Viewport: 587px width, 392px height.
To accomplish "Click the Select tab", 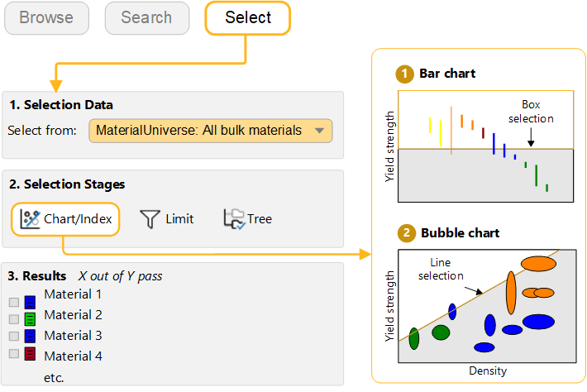I will 248,17.
